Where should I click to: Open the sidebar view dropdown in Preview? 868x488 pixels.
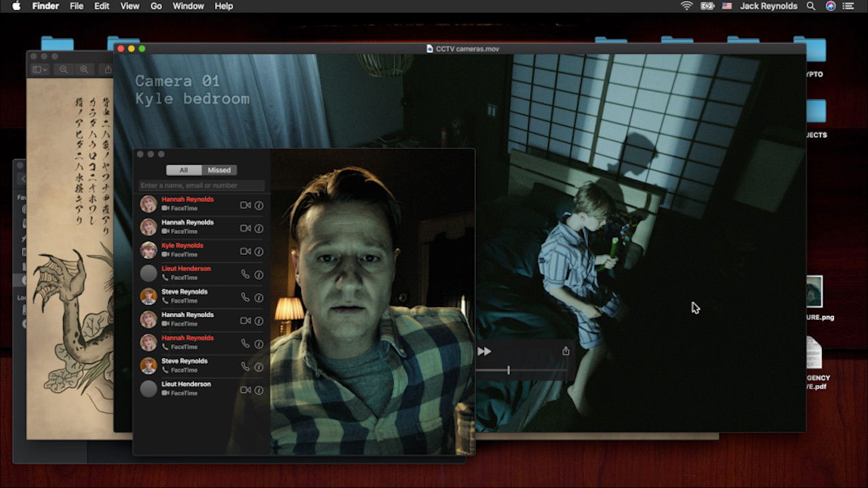(x=40, y=69)
